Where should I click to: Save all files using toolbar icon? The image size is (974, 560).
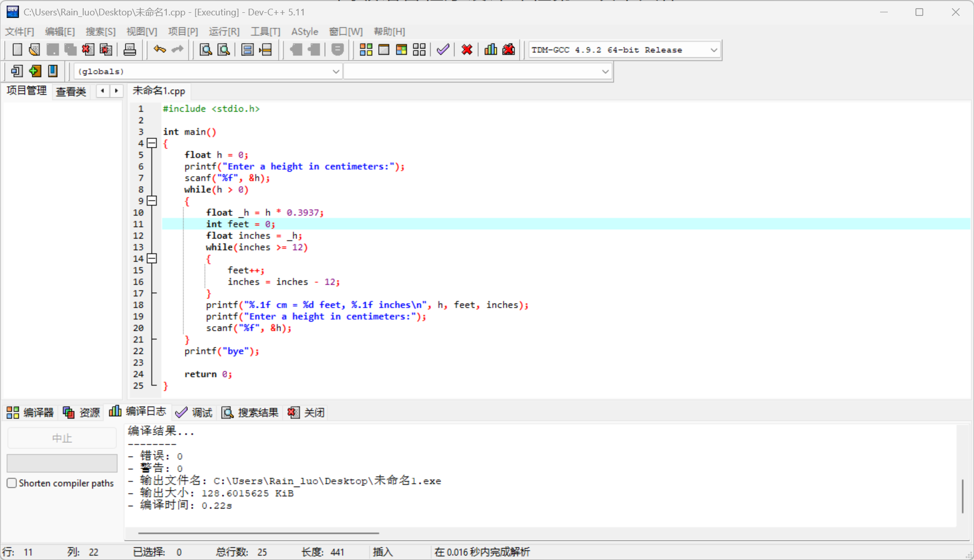click(70, 50)
